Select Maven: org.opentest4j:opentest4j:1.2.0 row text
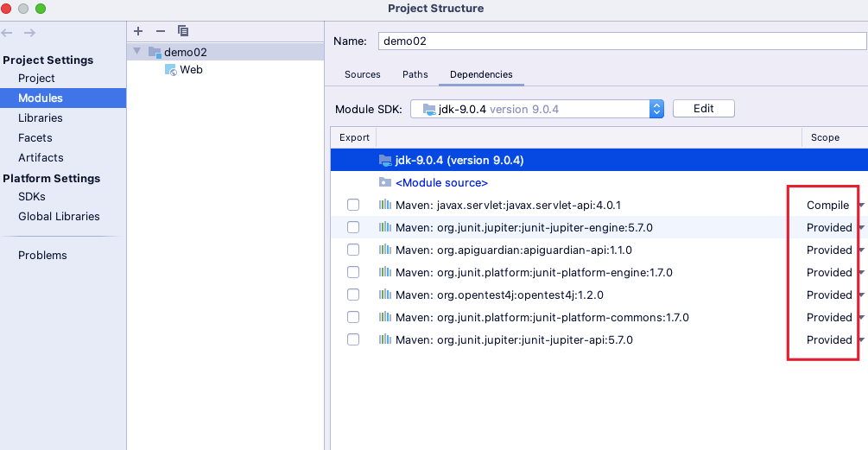Screen dimensions: 868x450 [x=499, y=295]
